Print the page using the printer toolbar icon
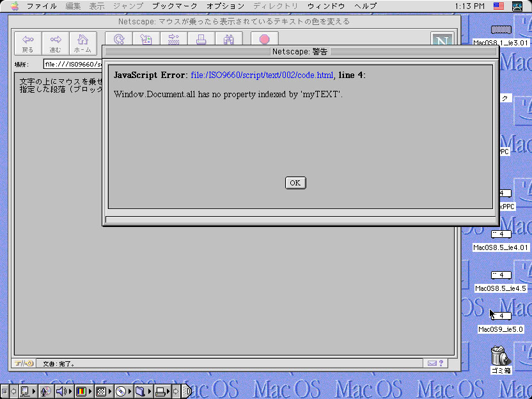This screenshot has height=399, width=532. tap(201, 39)
